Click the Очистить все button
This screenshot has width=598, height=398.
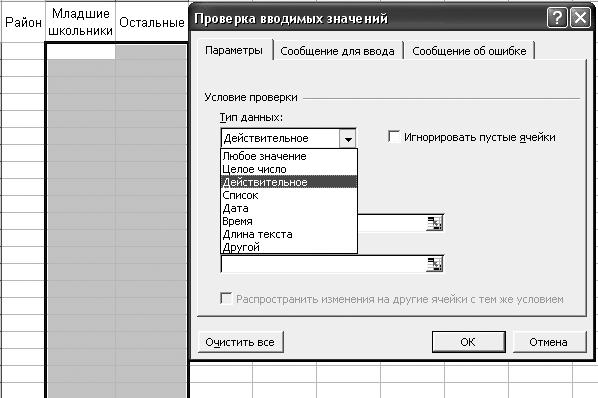pos(240,342)
